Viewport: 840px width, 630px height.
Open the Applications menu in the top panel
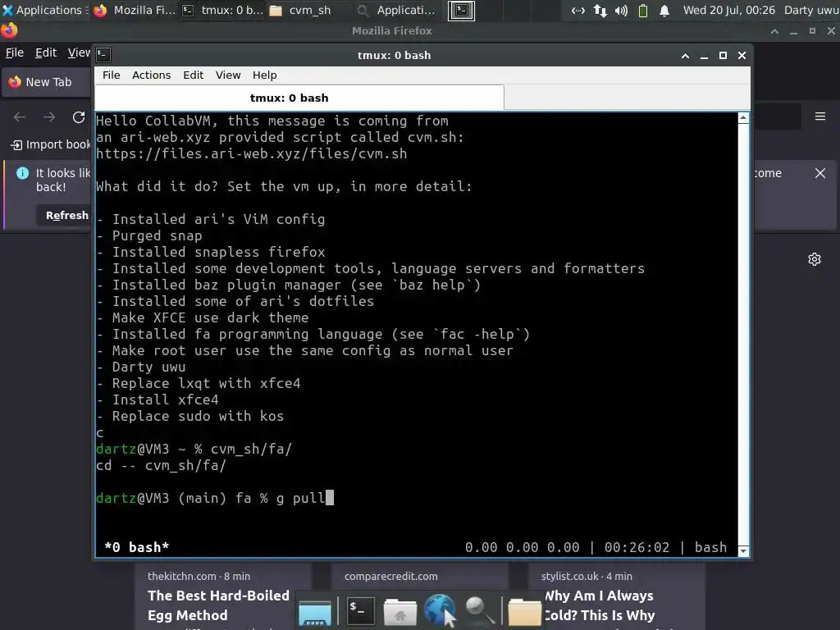coord(44,10)
